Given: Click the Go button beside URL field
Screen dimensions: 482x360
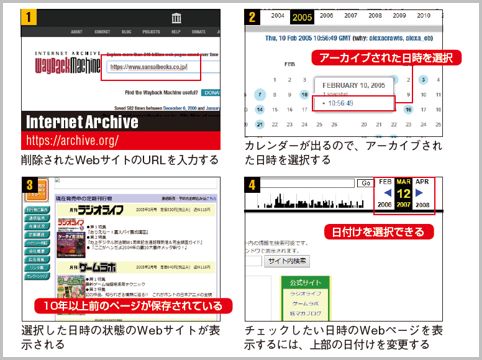Looking at the screenshot, I should [366, 183].
